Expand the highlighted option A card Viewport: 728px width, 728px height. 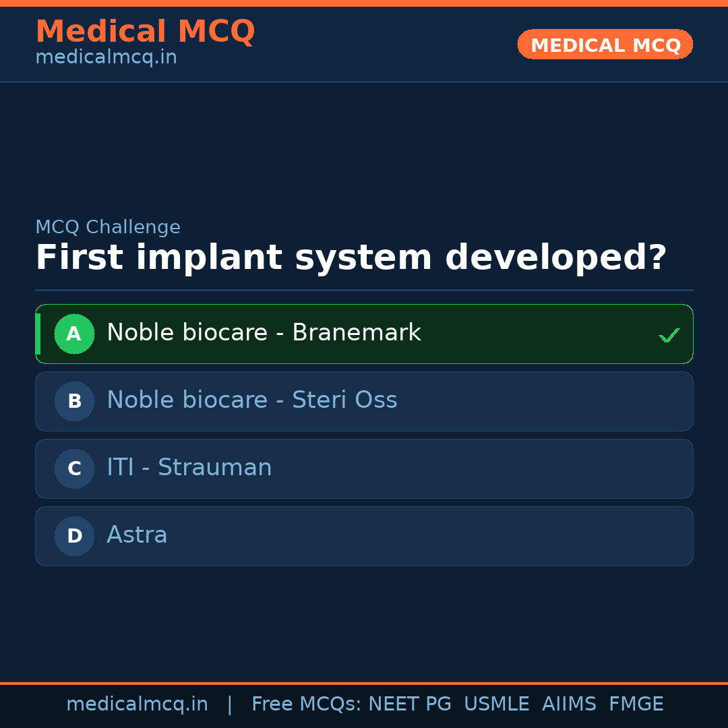coord(364,334)
